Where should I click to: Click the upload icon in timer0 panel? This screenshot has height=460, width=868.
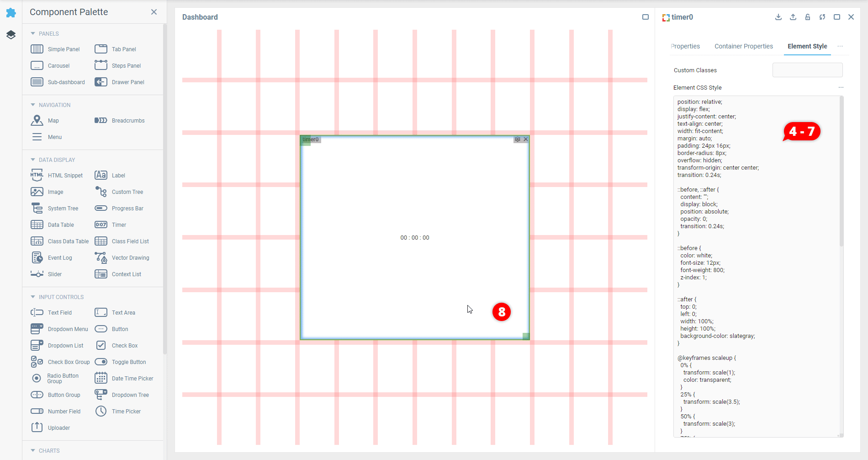pyautogui.click(x=793, y=17)
